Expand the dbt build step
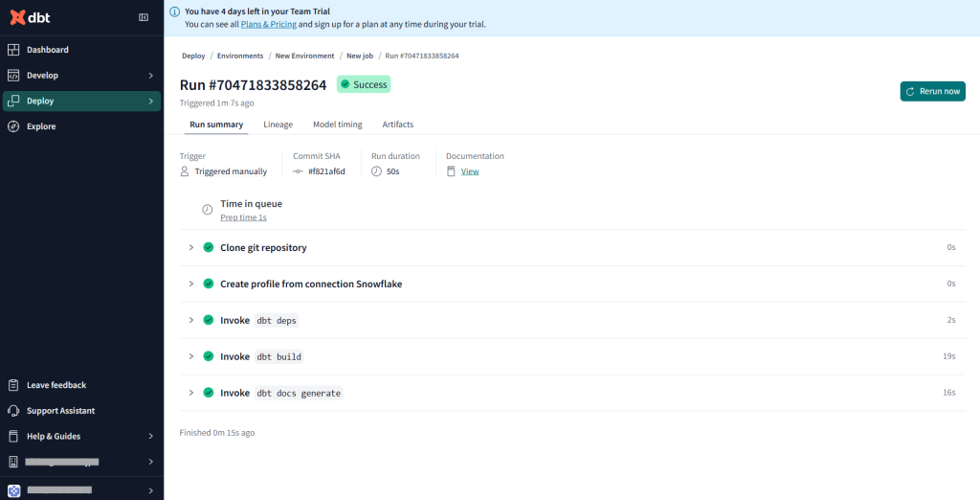980x500 pixels. (191, 356)
